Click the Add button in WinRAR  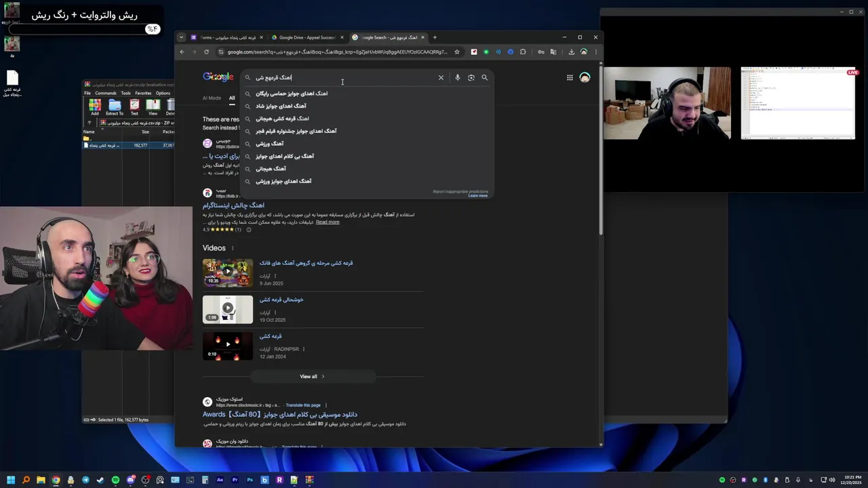95,106
